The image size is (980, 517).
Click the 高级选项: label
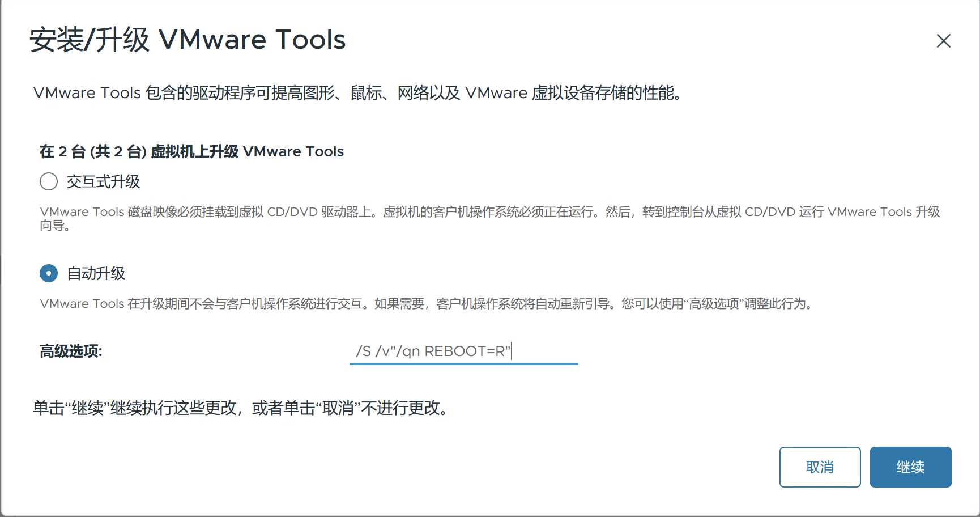point(71,351)
